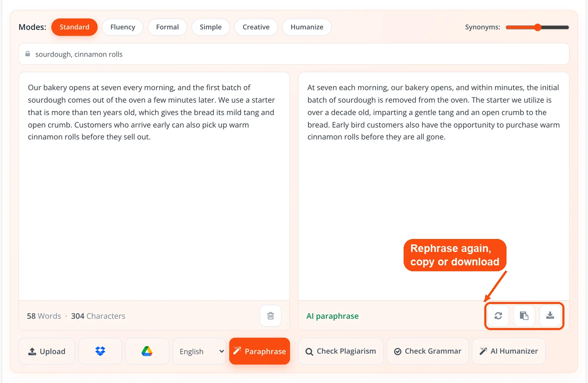
Task: Click the '304 Characters' count
Action: click(98, 316)
